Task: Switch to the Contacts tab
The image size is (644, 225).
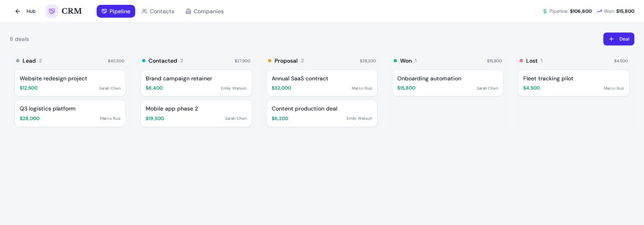Action: tap(158, 11)
